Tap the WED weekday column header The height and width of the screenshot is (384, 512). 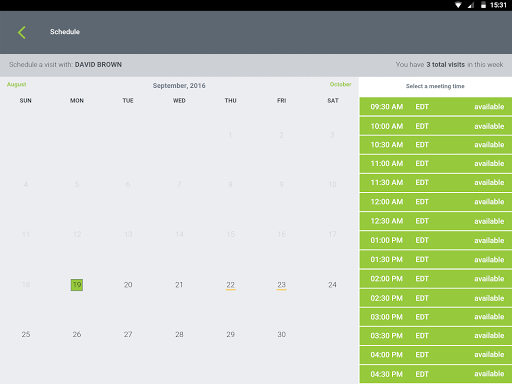[x=179, y=101]
